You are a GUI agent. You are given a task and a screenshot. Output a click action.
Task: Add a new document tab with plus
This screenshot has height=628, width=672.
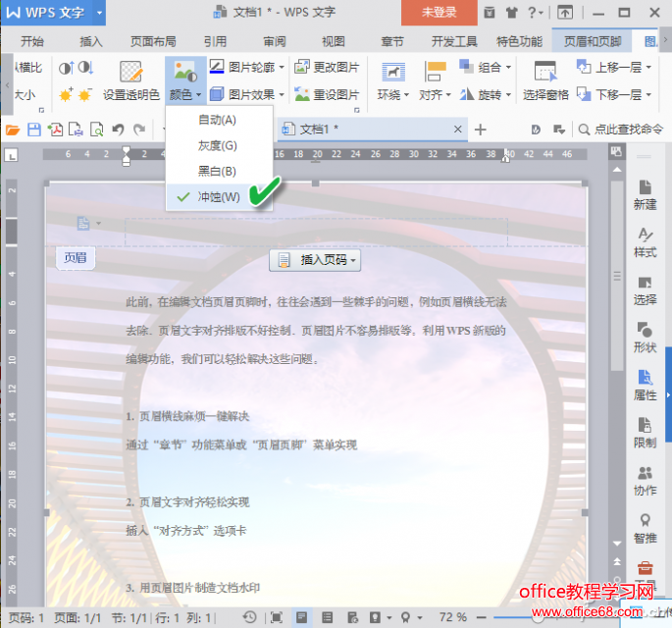(481, 130)
